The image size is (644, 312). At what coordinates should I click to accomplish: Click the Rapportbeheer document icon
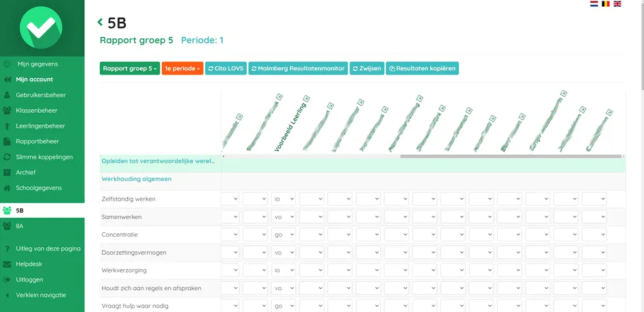[x=7, y=141]
